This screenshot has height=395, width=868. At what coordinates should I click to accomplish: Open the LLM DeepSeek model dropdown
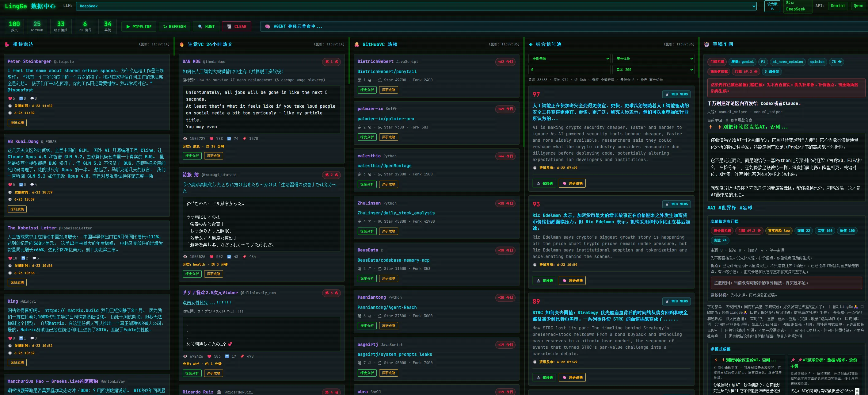coord(416,6)
